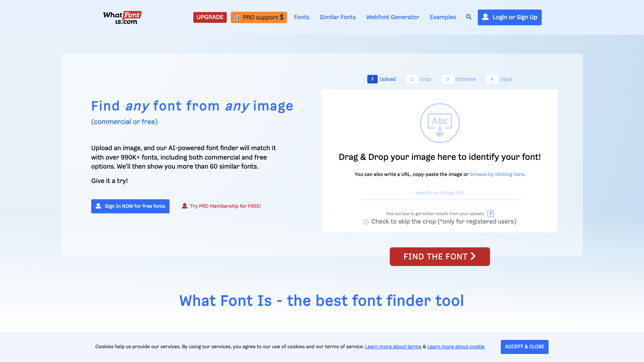The image size is (644, 362).
Task: Open the Fonts menu item
Action: [302, 17]
